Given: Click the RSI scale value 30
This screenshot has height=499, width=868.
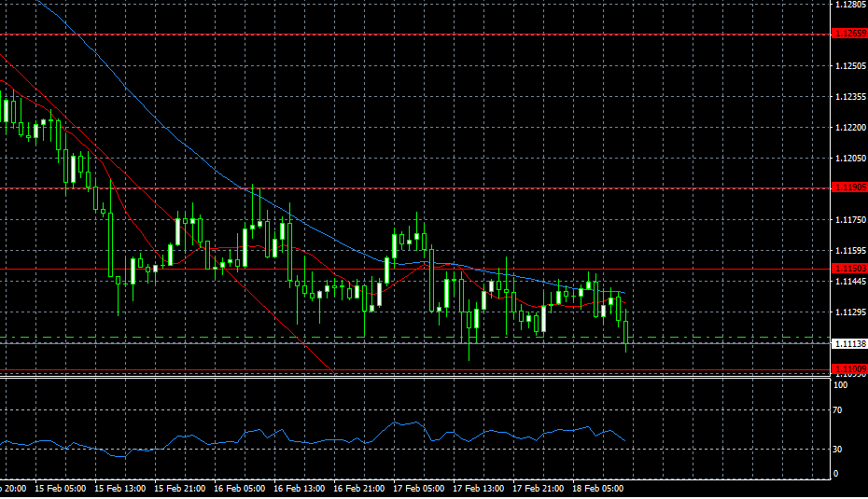Looking at the screenshot, I should coord(837,450).
